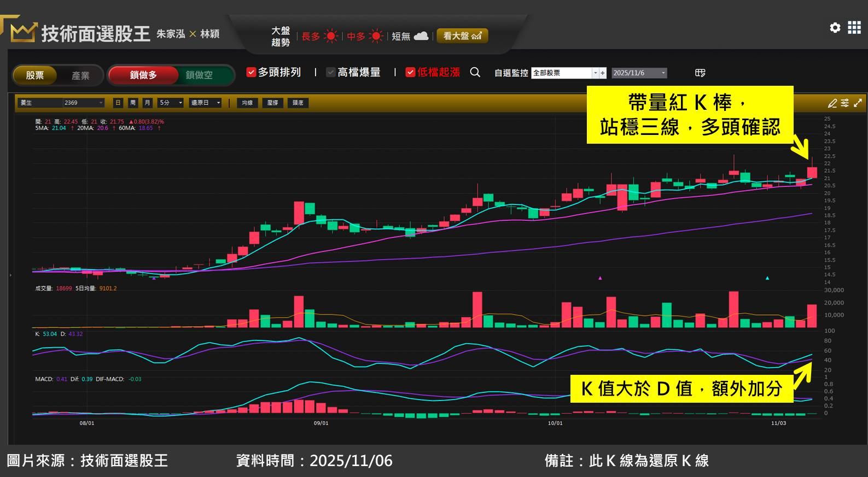Expand the collapsed side panel arrow at left edge
The width and height of the screenshot is (868, 477).
[10, 275]
